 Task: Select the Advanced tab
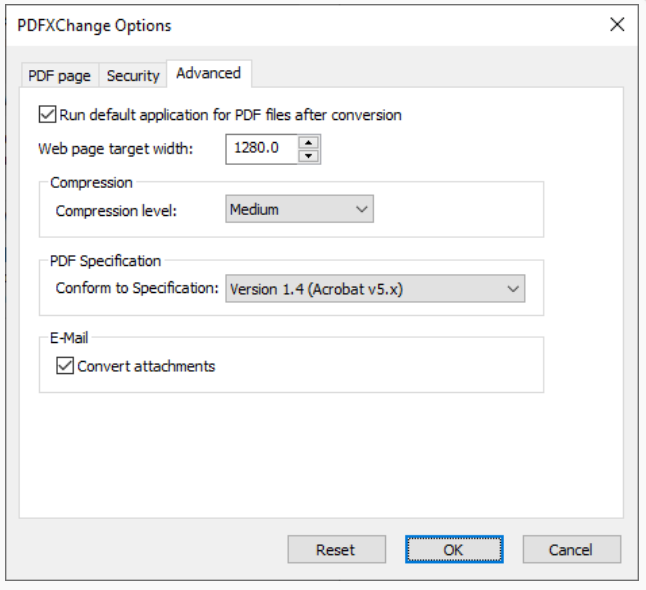[x=208, y=73]
